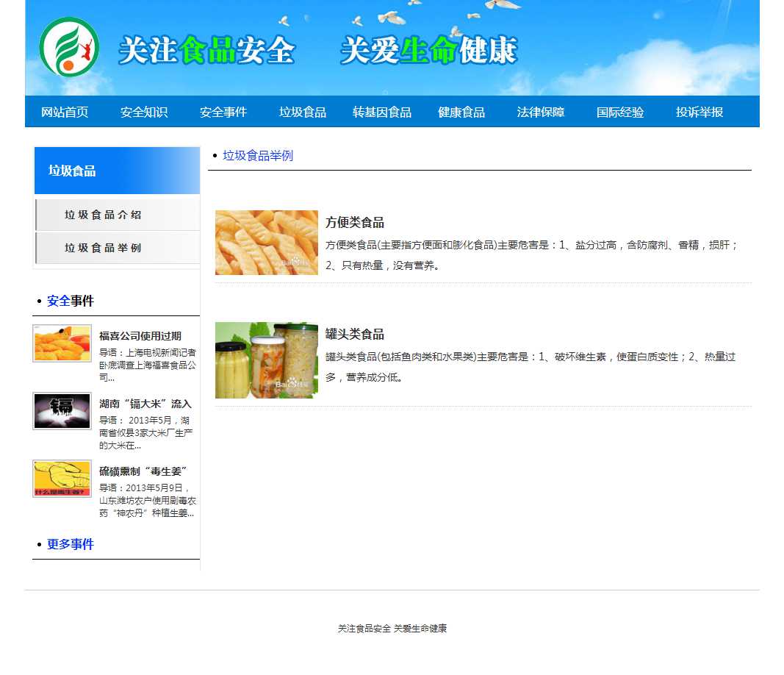Select 安全事件 in top navigation

223,113
